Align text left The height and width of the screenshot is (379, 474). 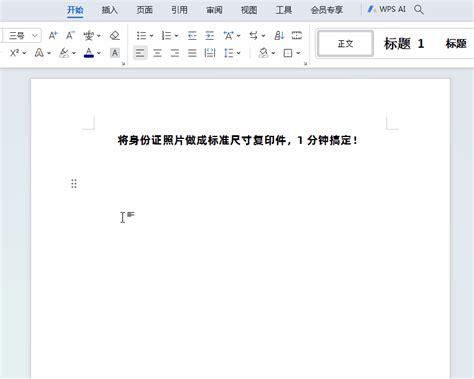(x=140, y=53)
